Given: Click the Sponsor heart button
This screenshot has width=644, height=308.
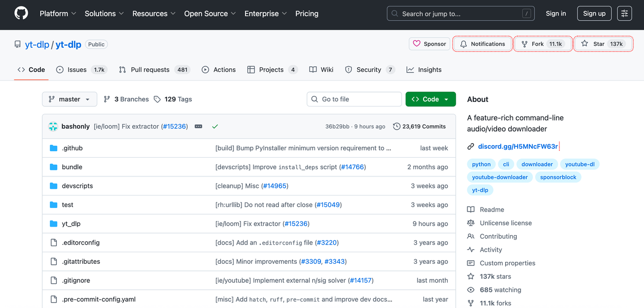Looking at the screenshot, I should point(429,44).
